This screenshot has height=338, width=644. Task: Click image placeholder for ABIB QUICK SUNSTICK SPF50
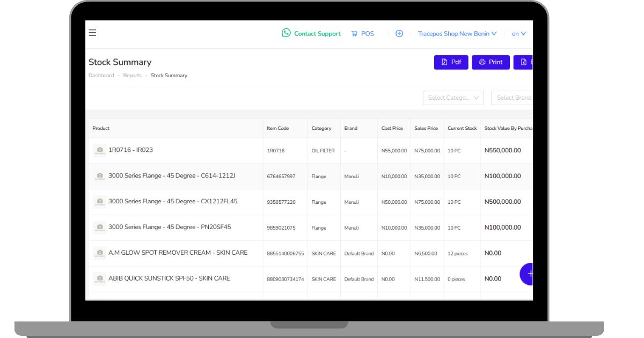coord(99,278)
